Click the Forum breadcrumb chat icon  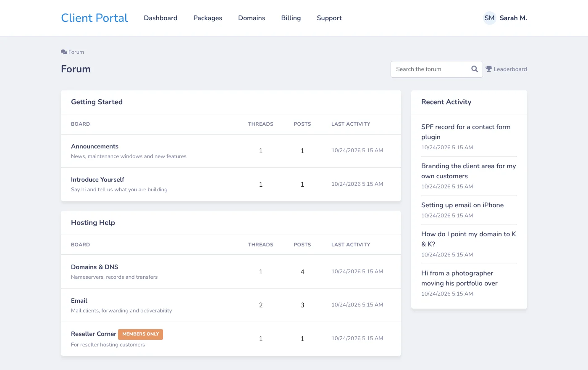(64, 52)
